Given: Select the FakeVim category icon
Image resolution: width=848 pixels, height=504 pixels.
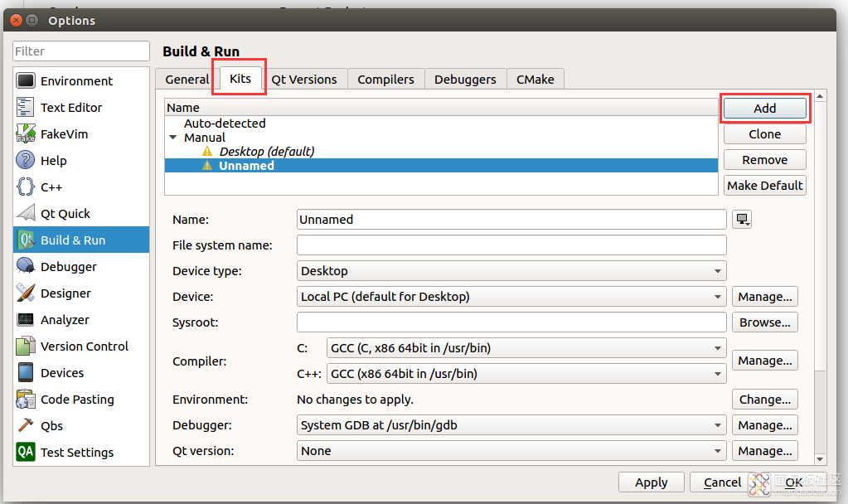Looking at the screenshot, I should point(26,133).
